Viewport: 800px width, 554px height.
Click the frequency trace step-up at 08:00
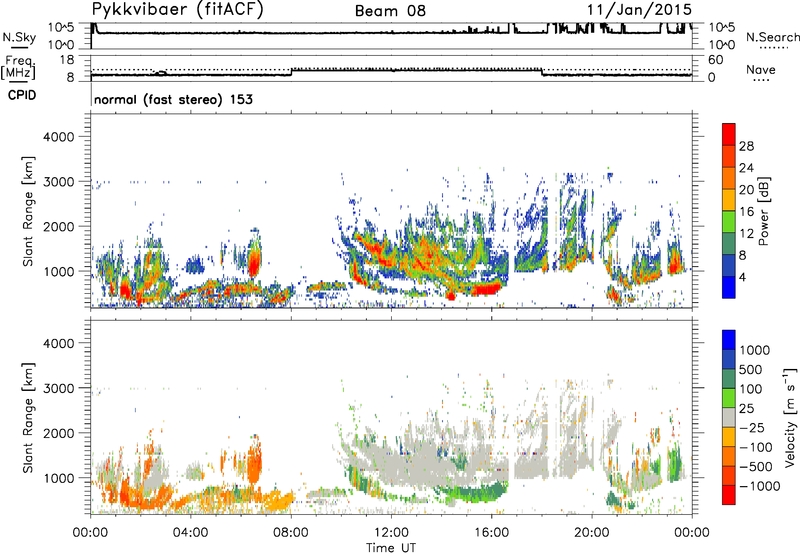tap(291, 72)
